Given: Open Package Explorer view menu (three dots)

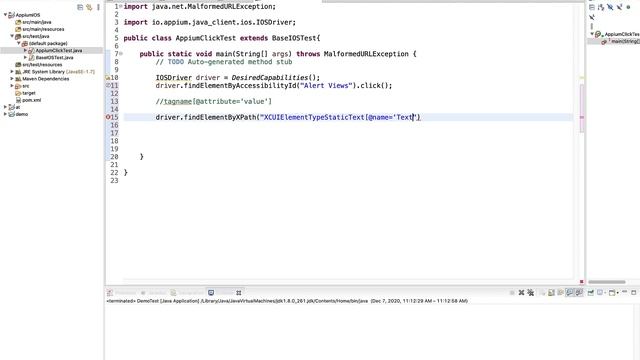Looking at the screenshot, I should click(98, 7).
